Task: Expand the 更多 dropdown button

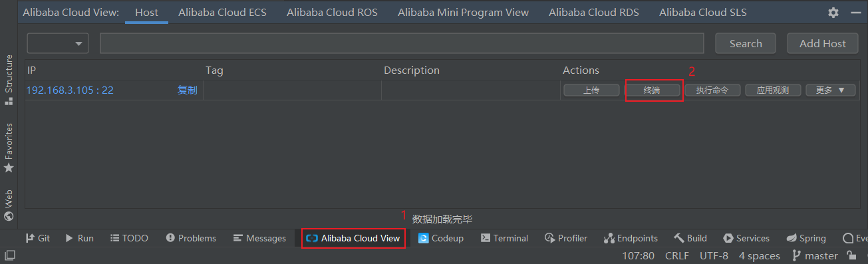Action: click(830, 90)
